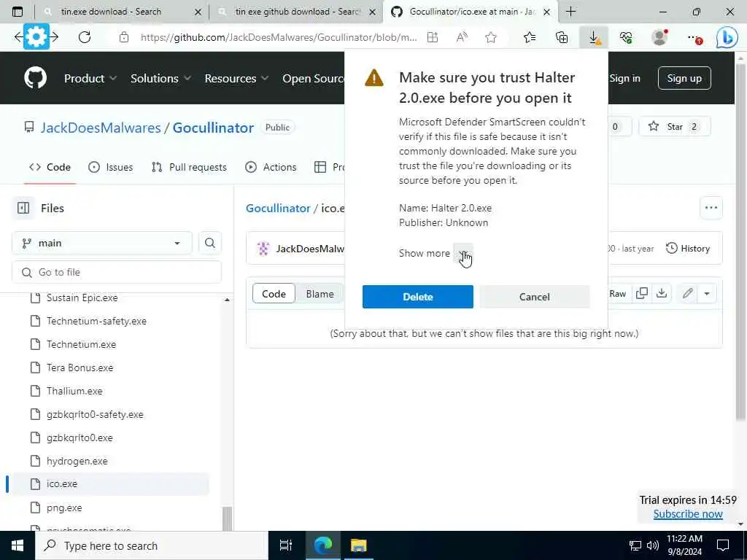
Task: Click Cancel in the SmartScreen dialog
Action: pos(535,297)
